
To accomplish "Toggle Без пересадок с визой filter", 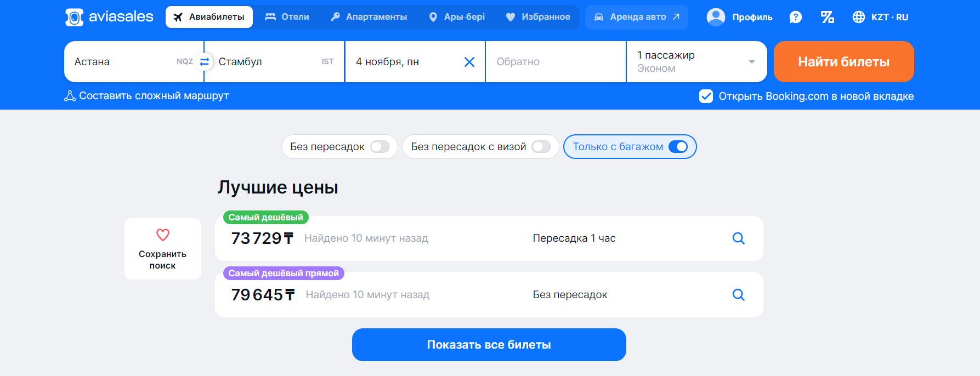I will [541, 147].
